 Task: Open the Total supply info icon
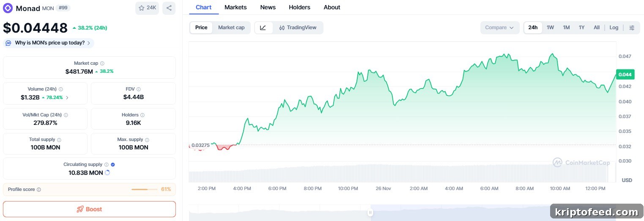59,140
